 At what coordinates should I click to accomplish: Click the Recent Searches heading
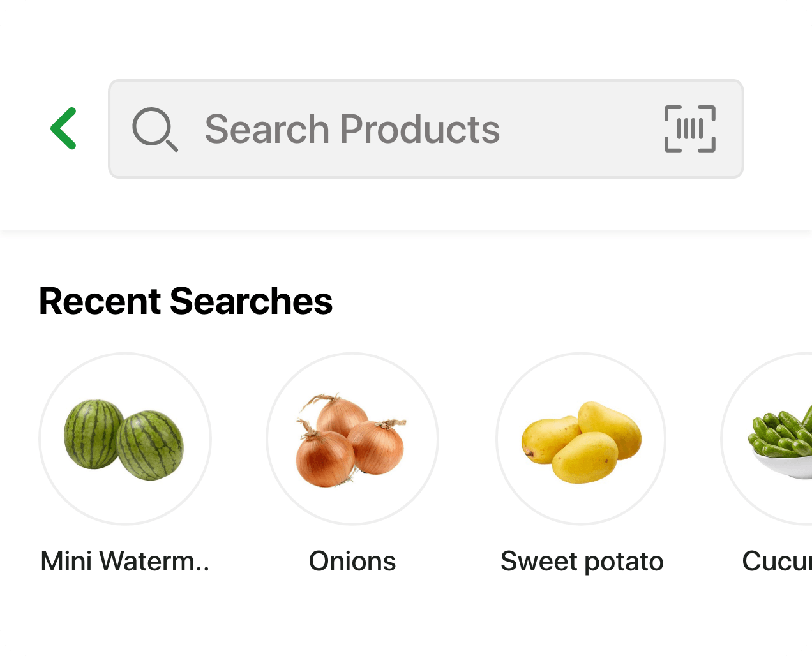coord(186,301)
